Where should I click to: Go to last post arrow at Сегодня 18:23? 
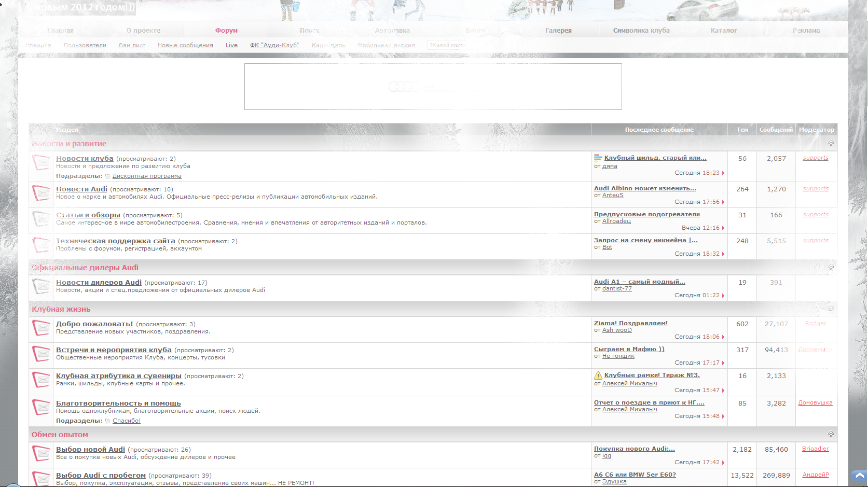(723, 173)
